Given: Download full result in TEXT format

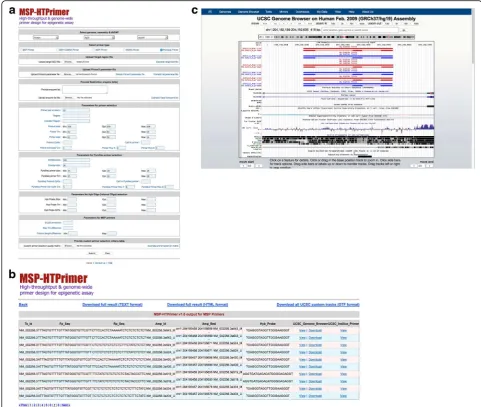Looking at the screenshot, I should click(x=112, y=305).
